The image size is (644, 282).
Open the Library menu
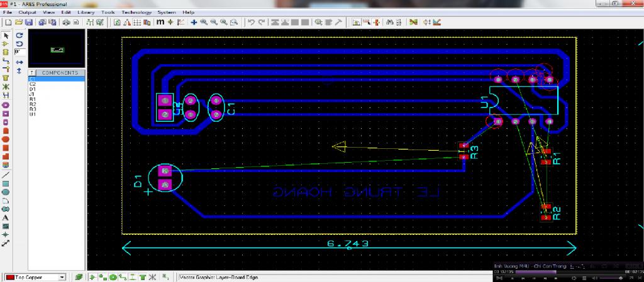(86, 12)
